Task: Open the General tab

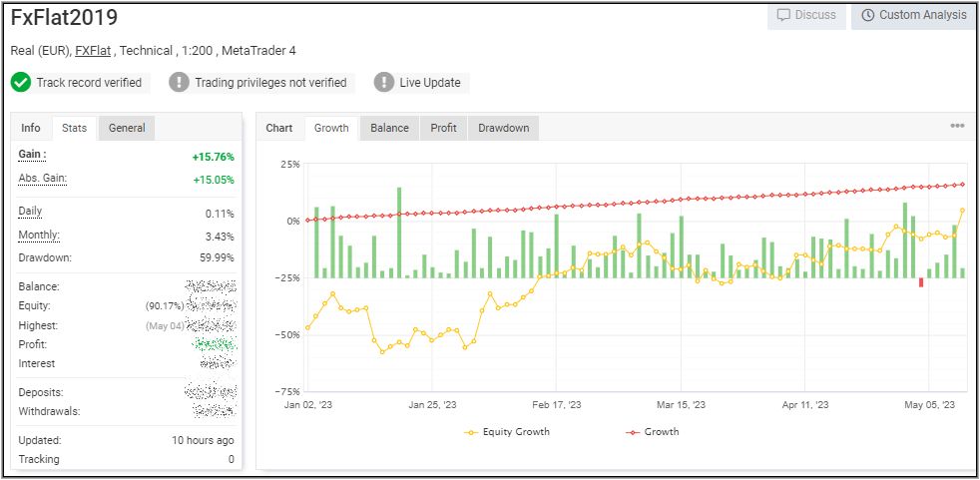Action: point(127,128)
